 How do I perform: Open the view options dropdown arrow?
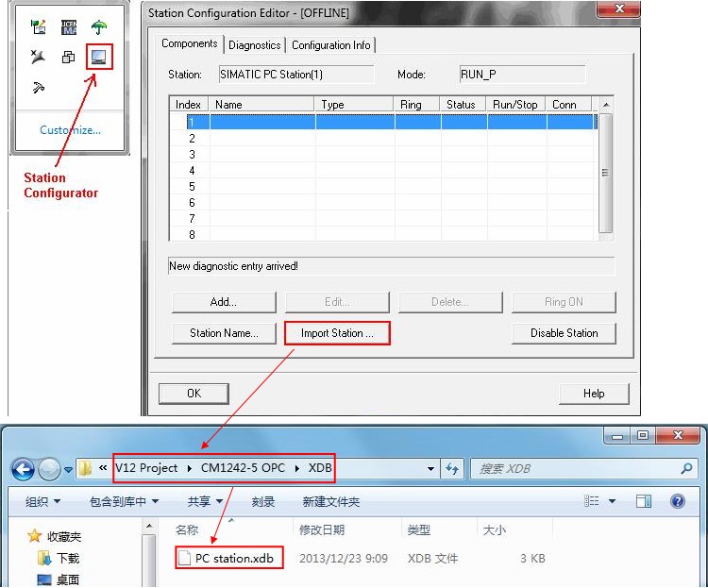(612, 501)
